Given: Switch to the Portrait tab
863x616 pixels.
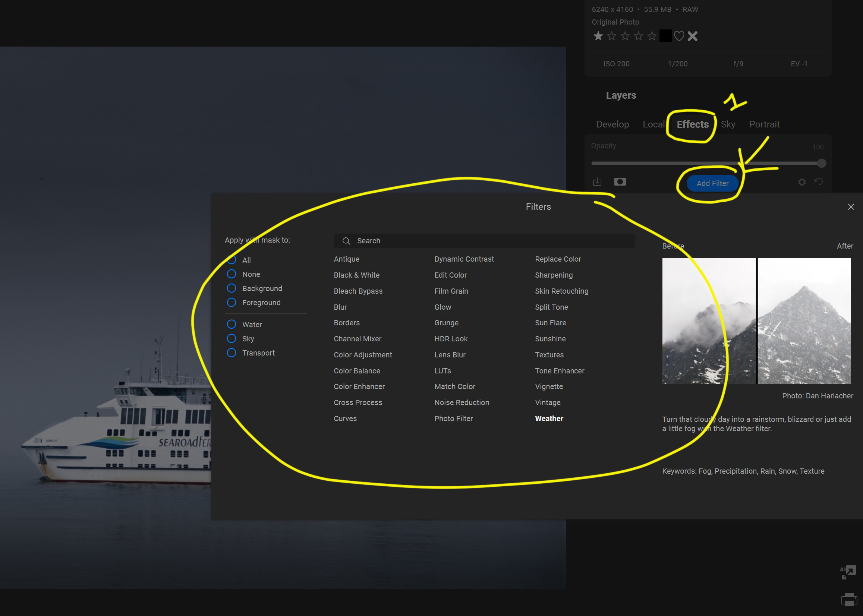Looking at the screenshot, I should 764,124.
